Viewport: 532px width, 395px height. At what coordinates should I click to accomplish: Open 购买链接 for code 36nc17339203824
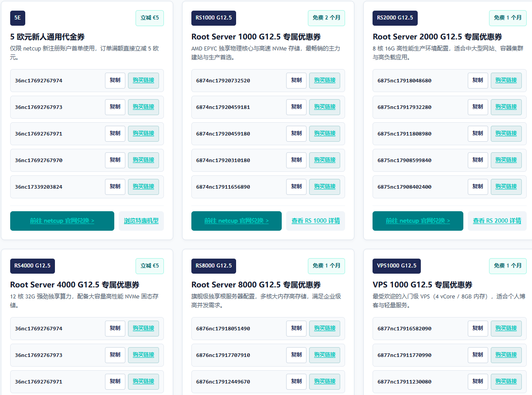144,187
